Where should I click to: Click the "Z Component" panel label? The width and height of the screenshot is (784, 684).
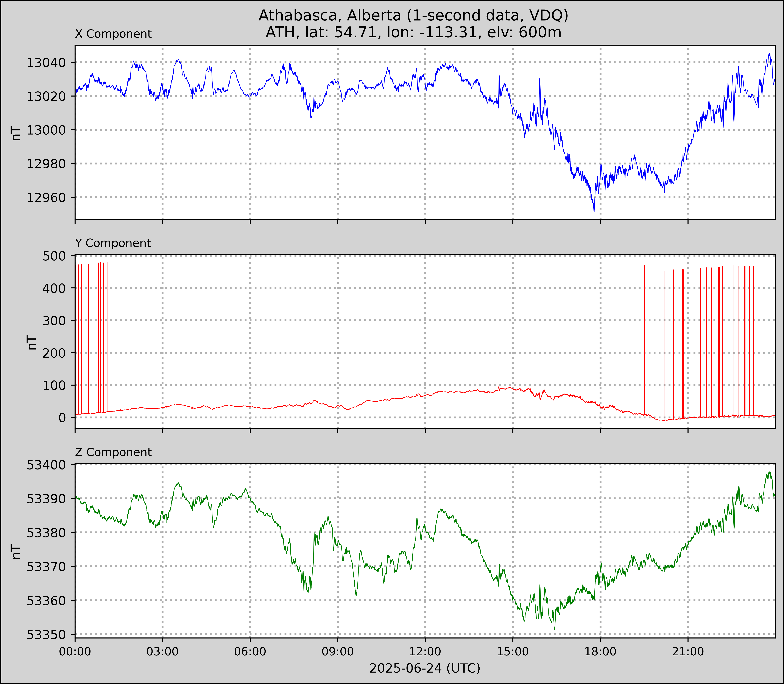tap(113, 452)
